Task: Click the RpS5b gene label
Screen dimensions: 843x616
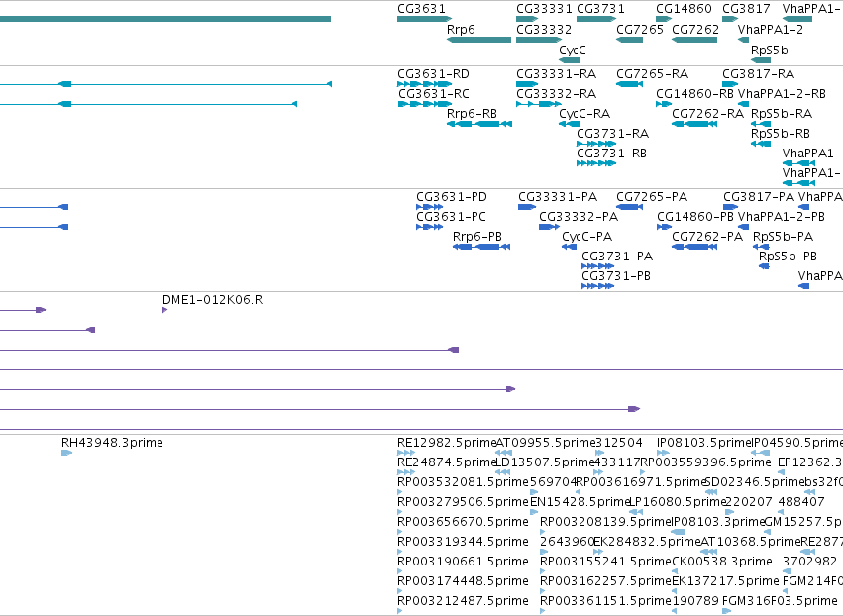Action: pyautogui.click(x=770, y=50)
